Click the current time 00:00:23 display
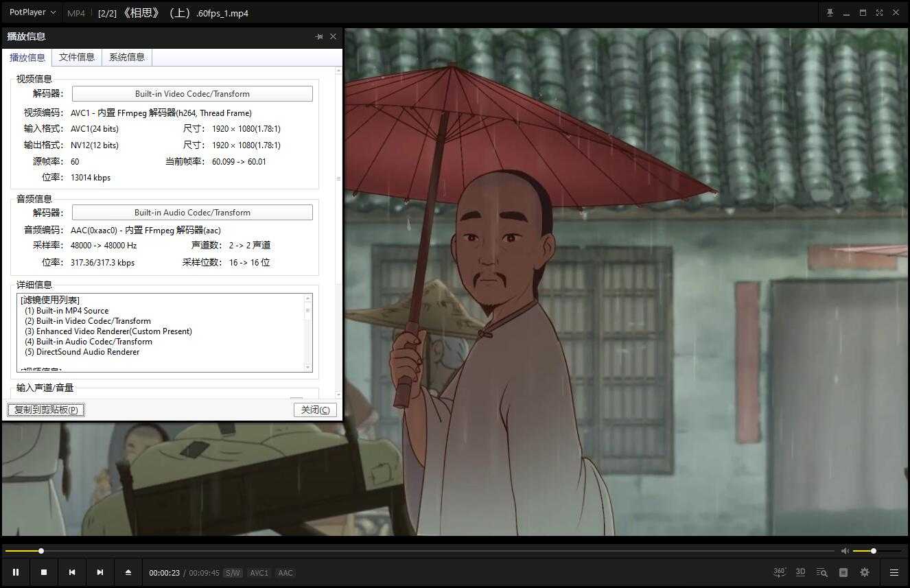The width and height of the screenshot is (910, 588). (165, 573)
